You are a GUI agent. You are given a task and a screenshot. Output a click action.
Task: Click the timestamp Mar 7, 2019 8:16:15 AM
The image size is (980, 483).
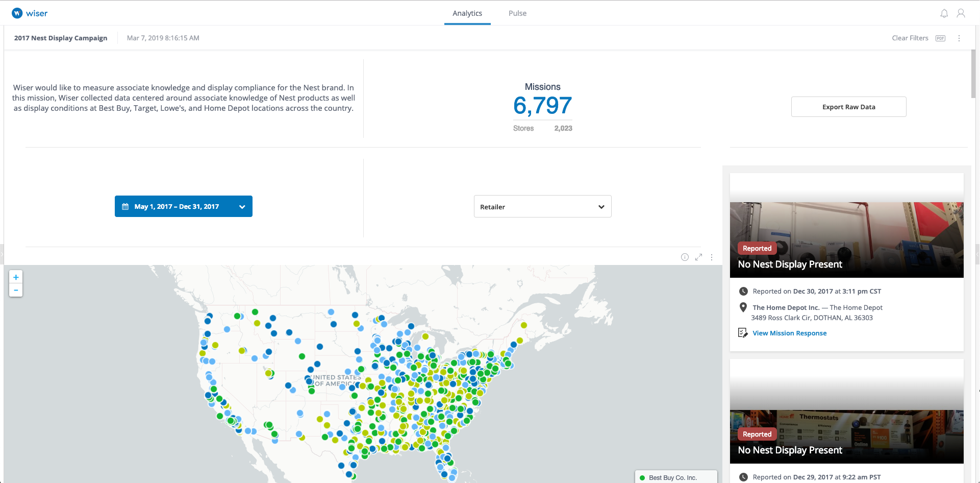163,38
